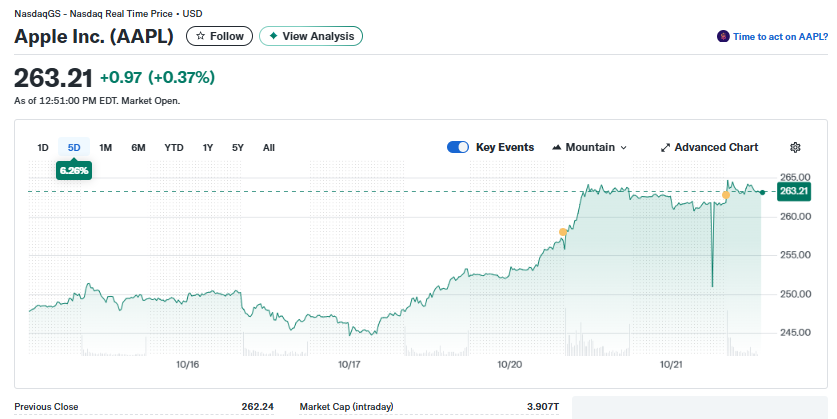Select the 5Y time range
837x419 pixels.
click(238, 148)
